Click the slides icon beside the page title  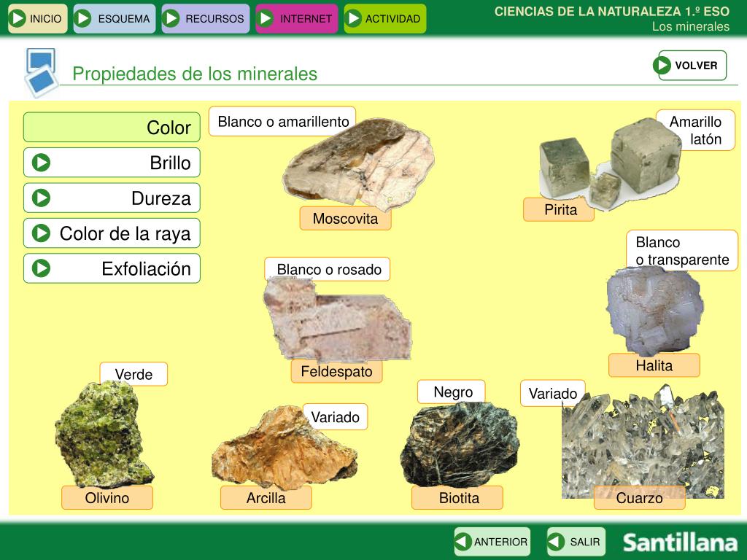(x=40, y=72)
